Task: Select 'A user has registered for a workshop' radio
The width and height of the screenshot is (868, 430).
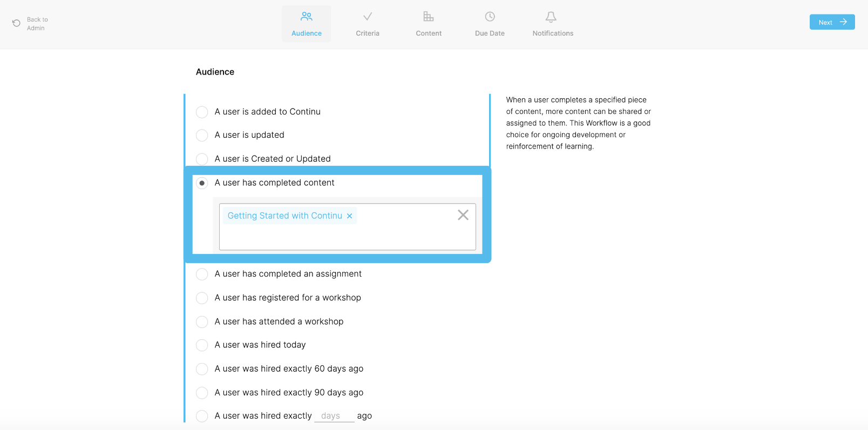Action: click(202, 298)
